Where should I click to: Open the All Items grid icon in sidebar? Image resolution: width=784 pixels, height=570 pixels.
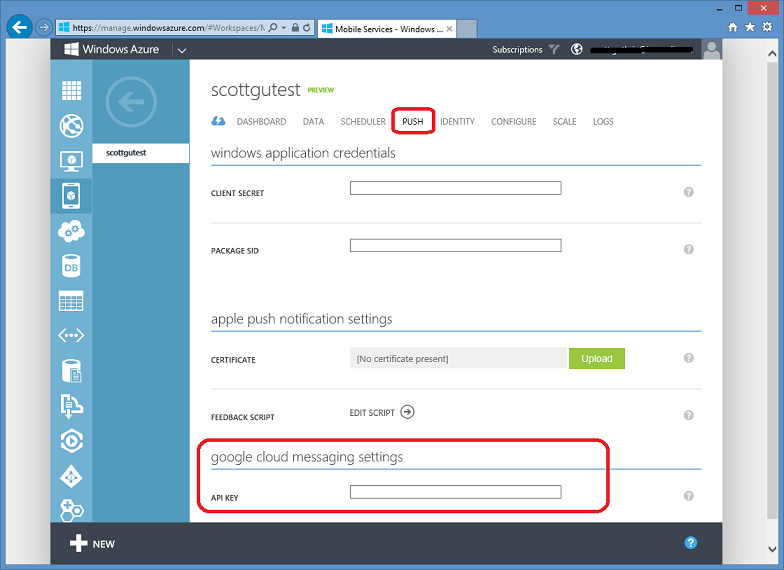click(x=71, y=90)
